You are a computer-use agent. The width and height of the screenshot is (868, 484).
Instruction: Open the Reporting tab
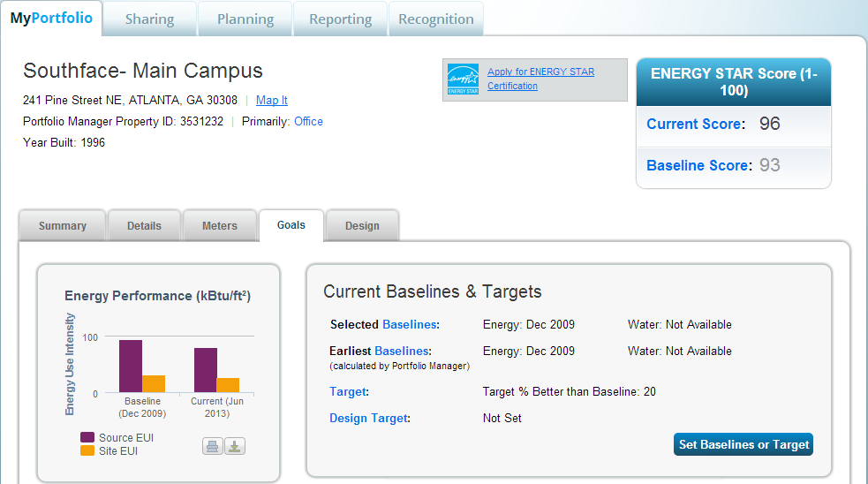click(x=341, y=19)
